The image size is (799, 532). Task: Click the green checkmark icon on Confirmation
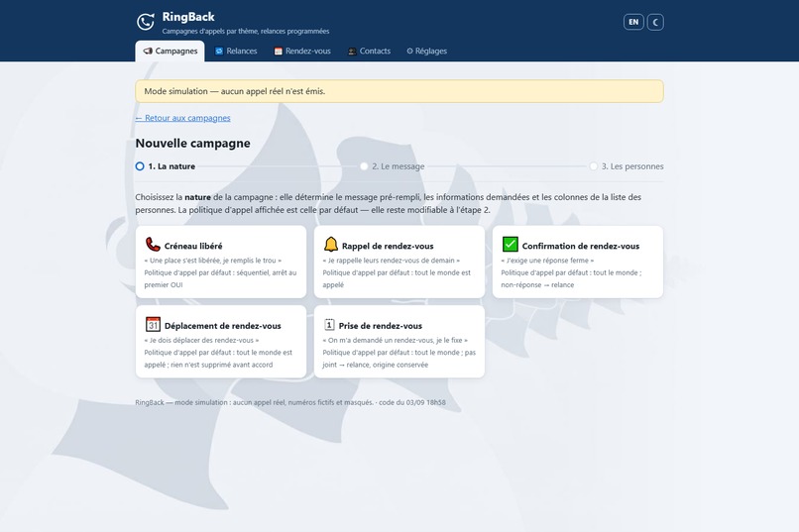click(x=511, y=245)
